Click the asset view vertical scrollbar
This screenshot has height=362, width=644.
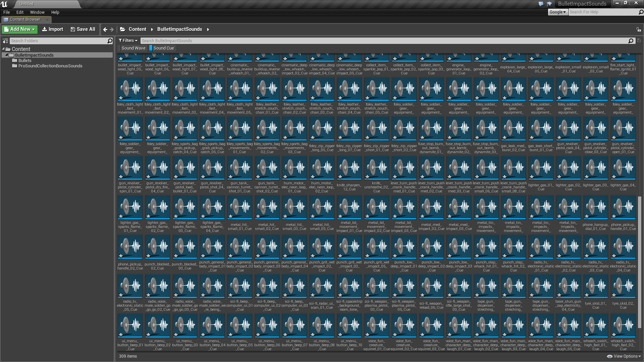(640, 261)
